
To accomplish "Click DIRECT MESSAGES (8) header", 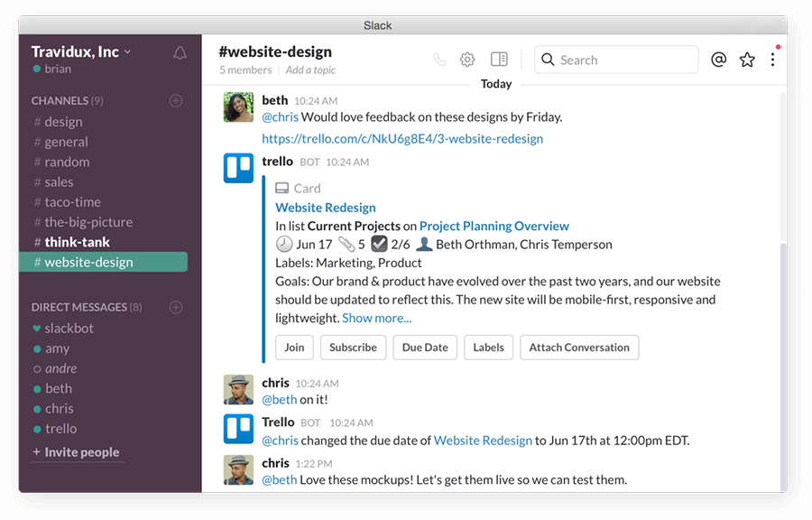I will coord(87,307).
